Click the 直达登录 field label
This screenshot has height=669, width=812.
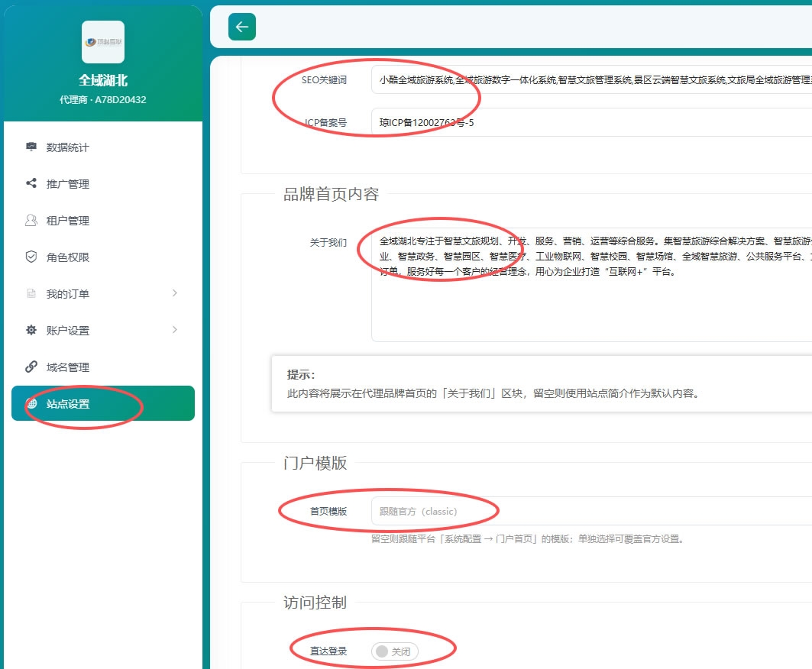[x=328, y=651]
